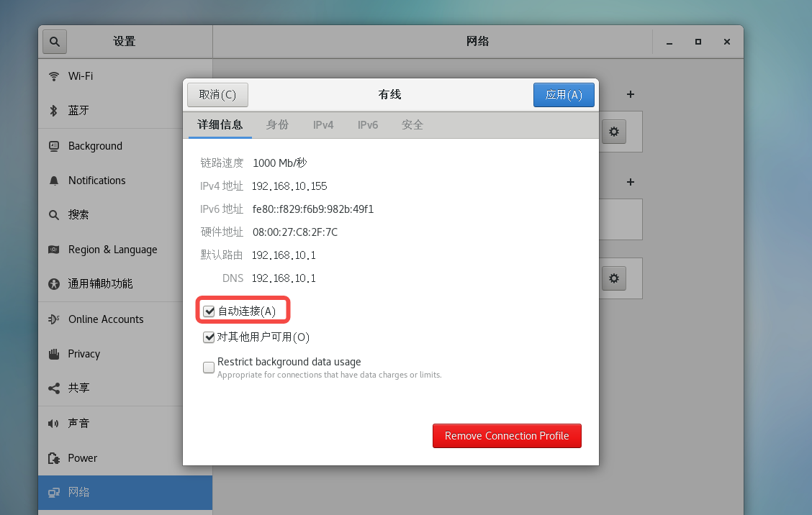Select the Privacy sidebar icon
The image size is (812, 515).
click(x=53, y=353)
